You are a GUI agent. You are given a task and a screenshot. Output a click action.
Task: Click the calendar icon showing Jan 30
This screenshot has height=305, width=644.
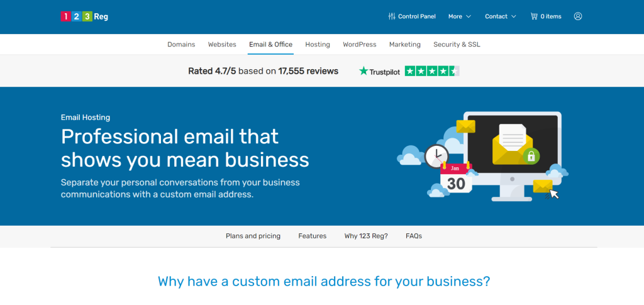click(x=456, y=179)
